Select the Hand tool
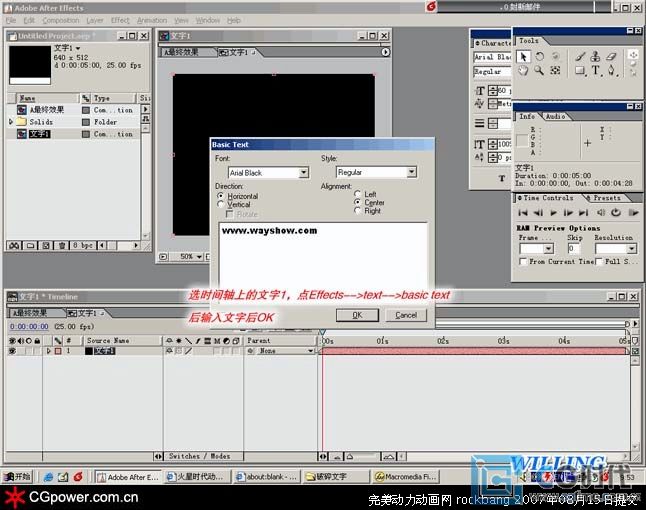This screenshot has width=646, height=510. pyautogui.click(x=523, y=70)
